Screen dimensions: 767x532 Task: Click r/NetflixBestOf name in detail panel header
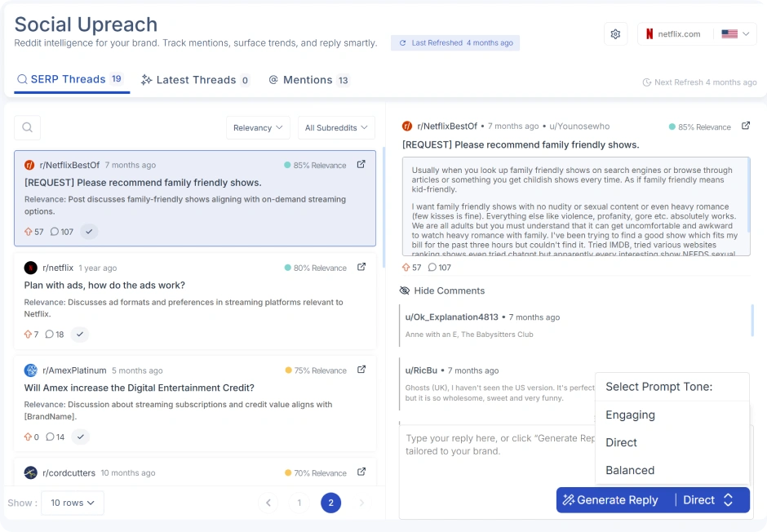pyautogui.click(x=447, y=126)
